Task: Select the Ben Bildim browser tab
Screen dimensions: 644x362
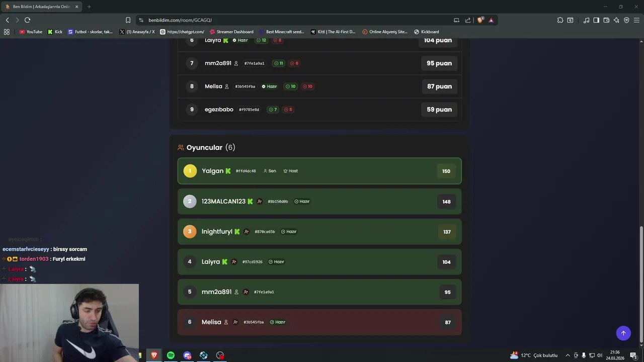Action: click(42, 7)
